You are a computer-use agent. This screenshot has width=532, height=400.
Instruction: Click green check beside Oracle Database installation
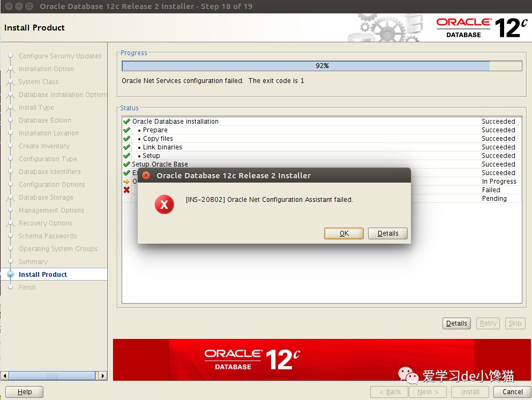(126, 122)
